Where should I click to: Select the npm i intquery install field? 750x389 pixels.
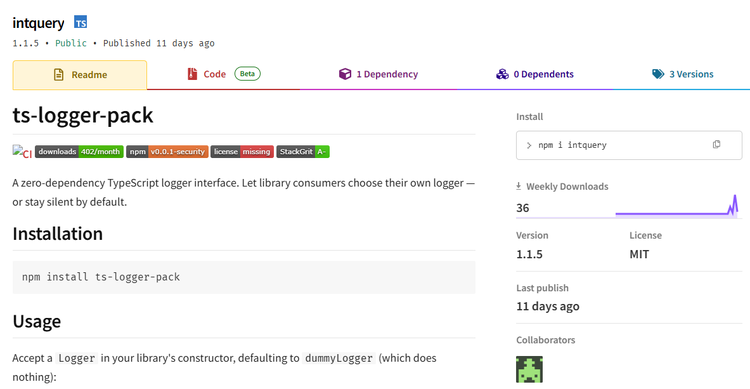pos(629,145)
